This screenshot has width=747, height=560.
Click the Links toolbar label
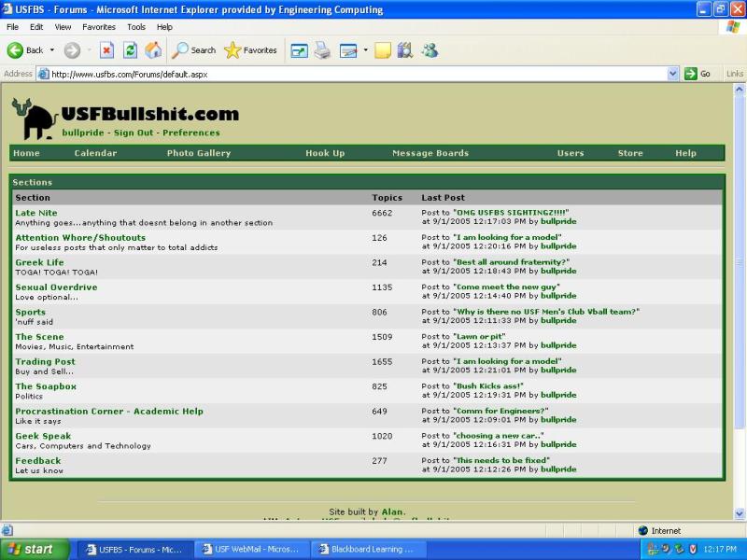pyautogui.click(x=734, y=74)
